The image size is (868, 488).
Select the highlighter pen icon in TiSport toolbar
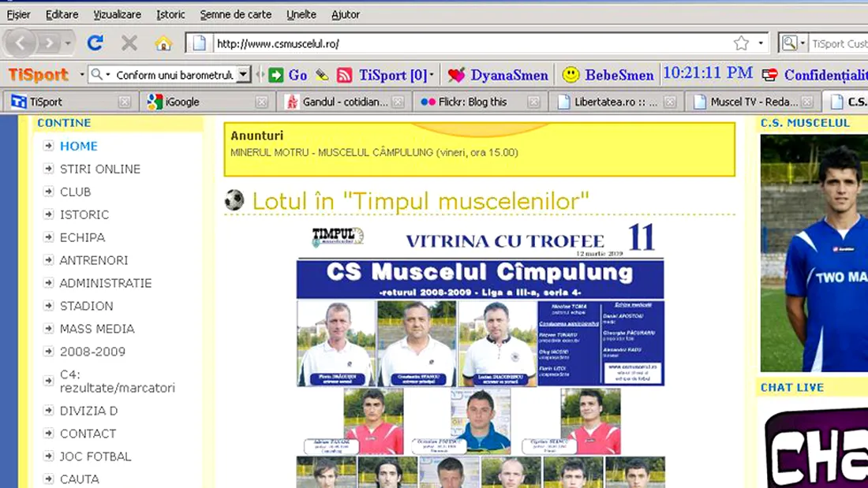[322, 75]
